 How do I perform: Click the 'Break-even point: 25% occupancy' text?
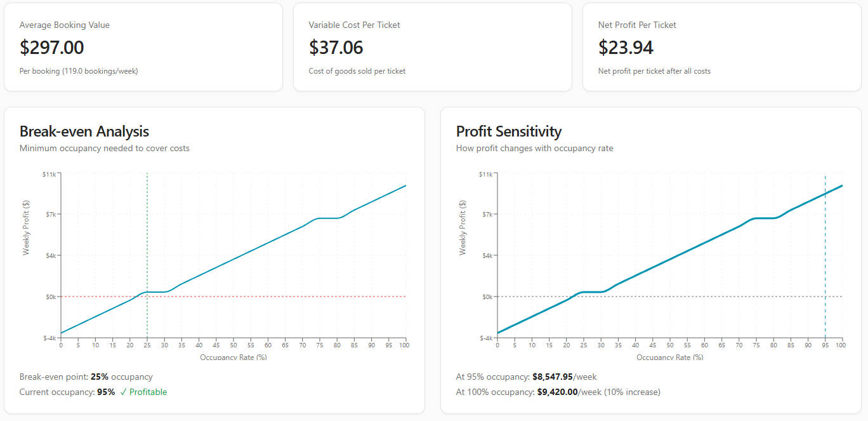86,377
